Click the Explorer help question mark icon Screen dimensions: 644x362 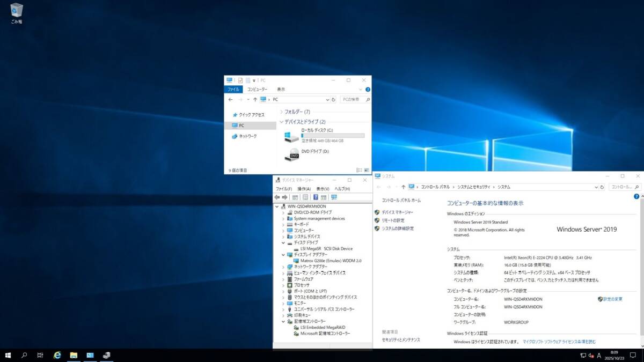pyautogui.click(x=368, y=90)
